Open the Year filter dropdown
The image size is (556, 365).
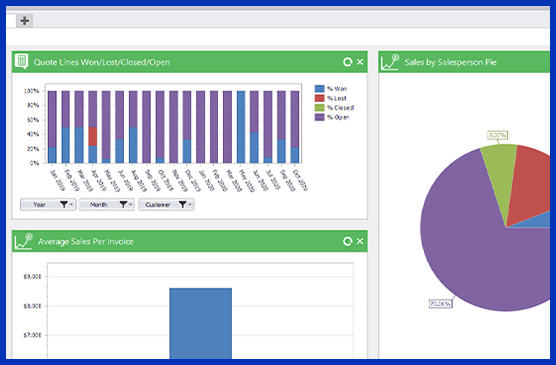[48, 205]
